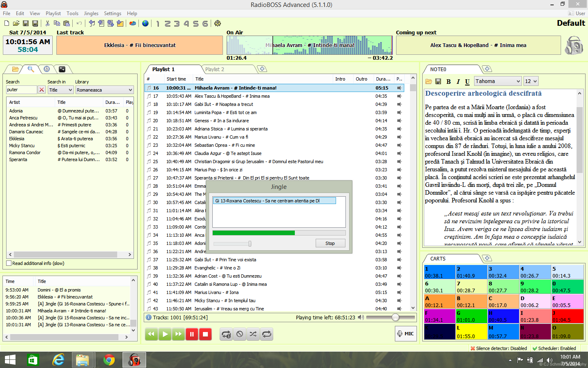Screen dimensions: 588x368
Task: Open the gear settings icon in the toolbar
Action: (x=218, y=23)
